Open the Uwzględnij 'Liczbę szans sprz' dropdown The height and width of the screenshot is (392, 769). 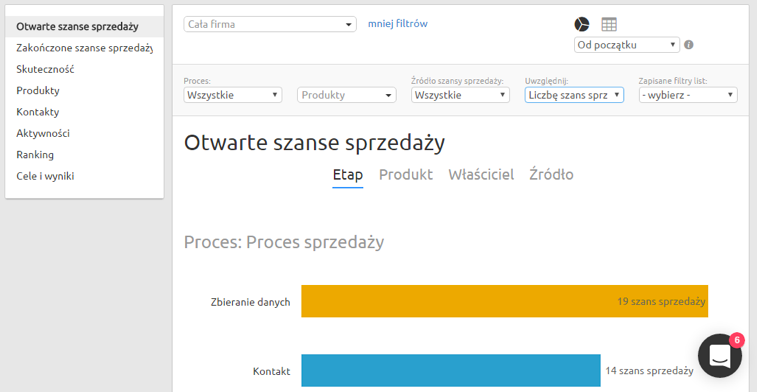(574, 95)
